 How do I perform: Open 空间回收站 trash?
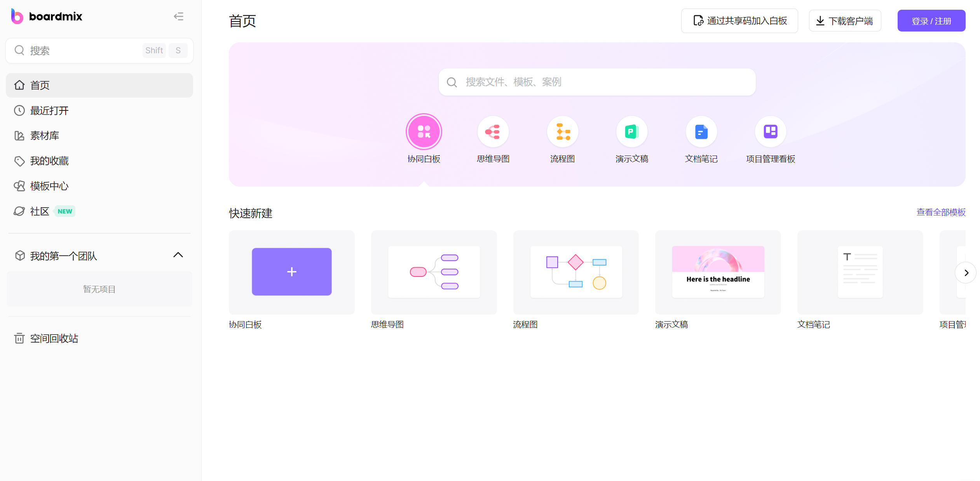coord(54,338)
